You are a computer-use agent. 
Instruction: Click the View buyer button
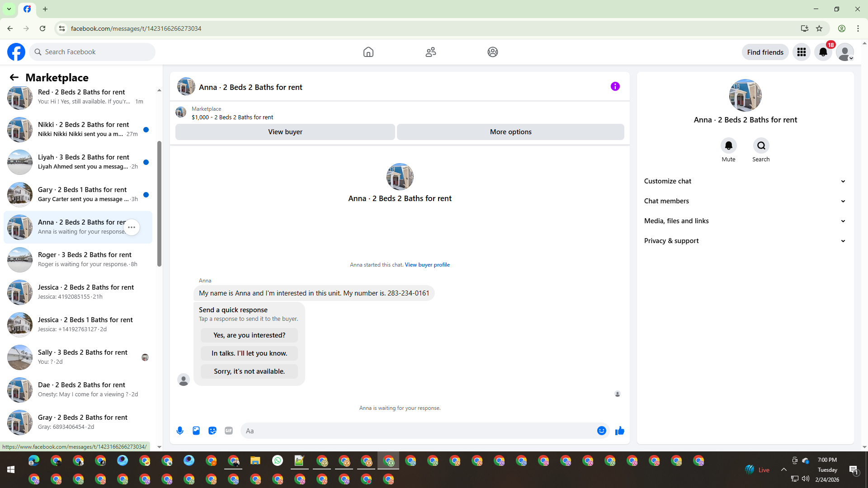(x=285, y=132)
